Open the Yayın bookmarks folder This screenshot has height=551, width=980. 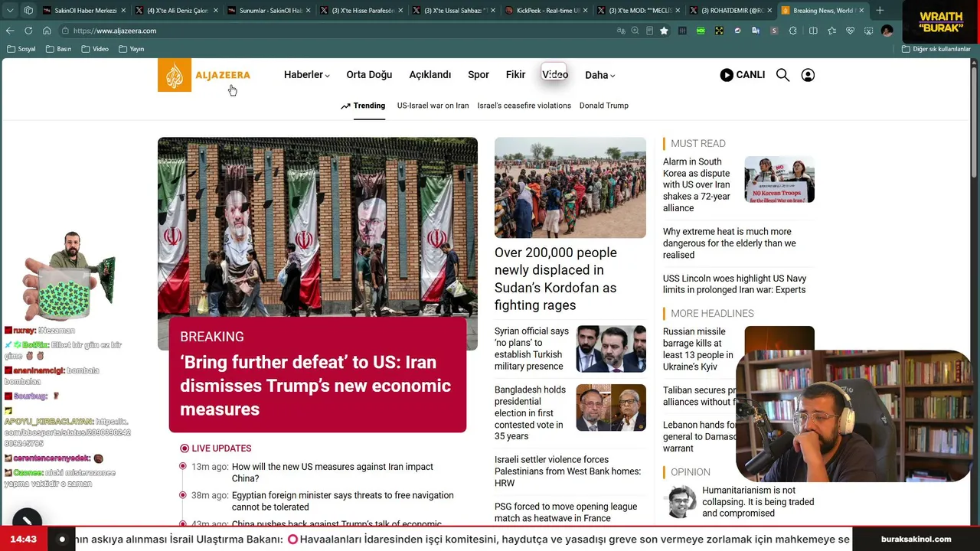click(132, 49)
